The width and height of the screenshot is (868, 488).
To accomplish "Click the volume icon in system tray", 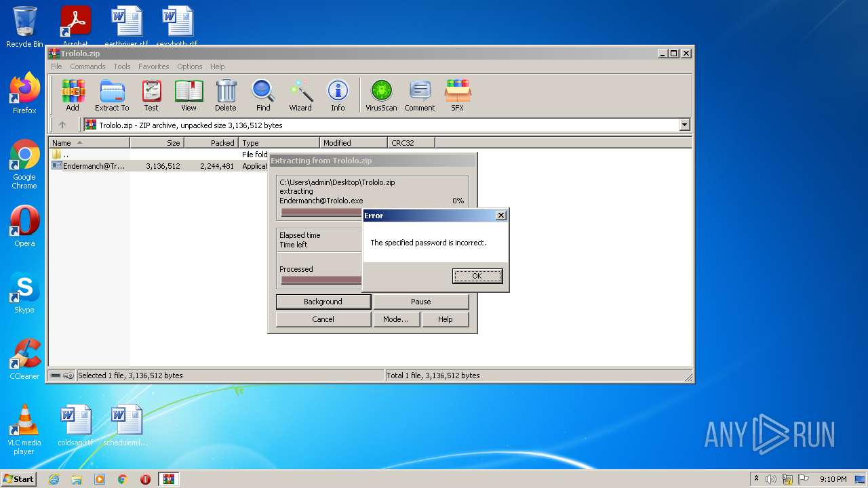I will [x=771, y=479].
